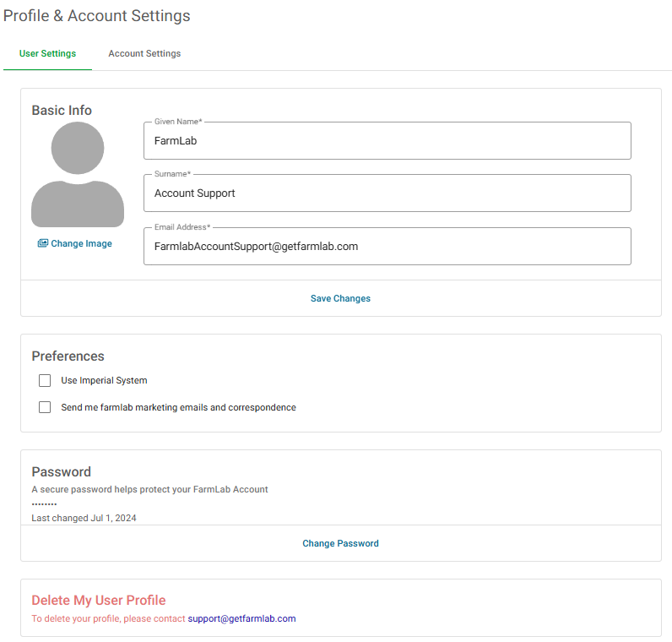
Task: Click the gray profile avatar placeholder
Action: [78, 175]
